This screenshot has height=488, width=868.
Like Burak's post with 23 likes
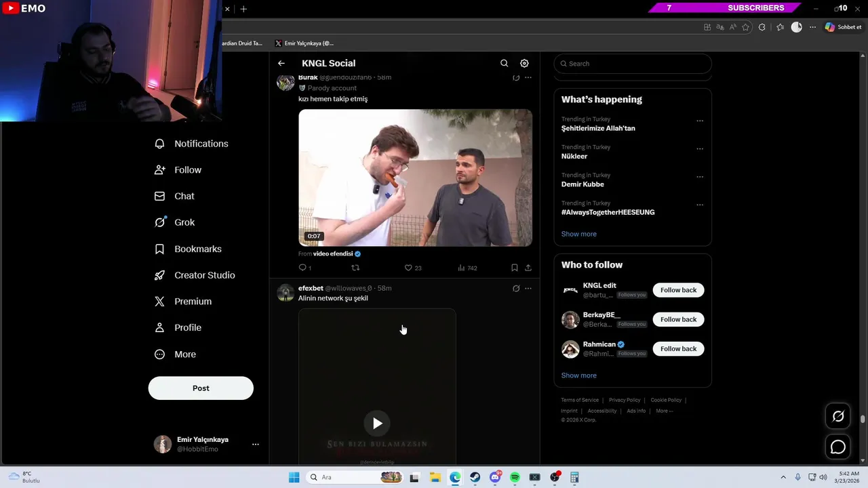point(413,268)
